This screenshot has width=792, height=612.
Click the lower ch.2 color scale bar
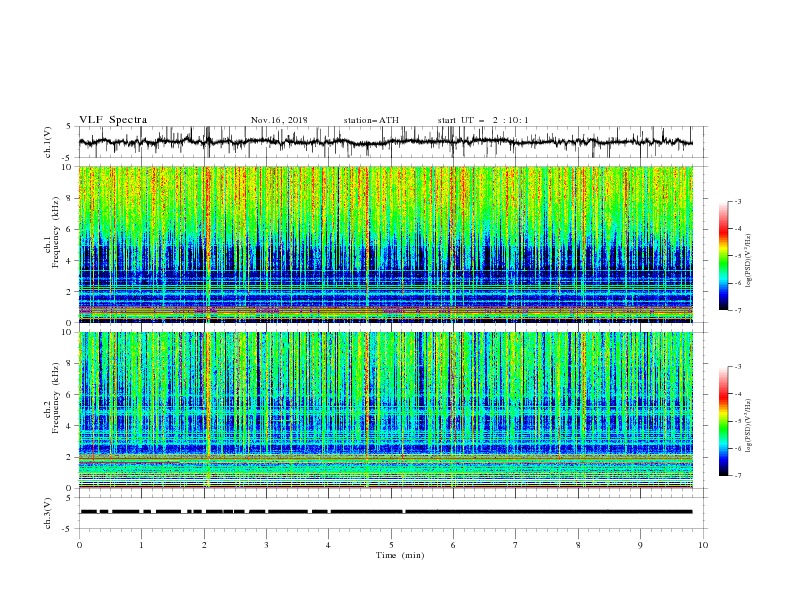tap(723, 421)
